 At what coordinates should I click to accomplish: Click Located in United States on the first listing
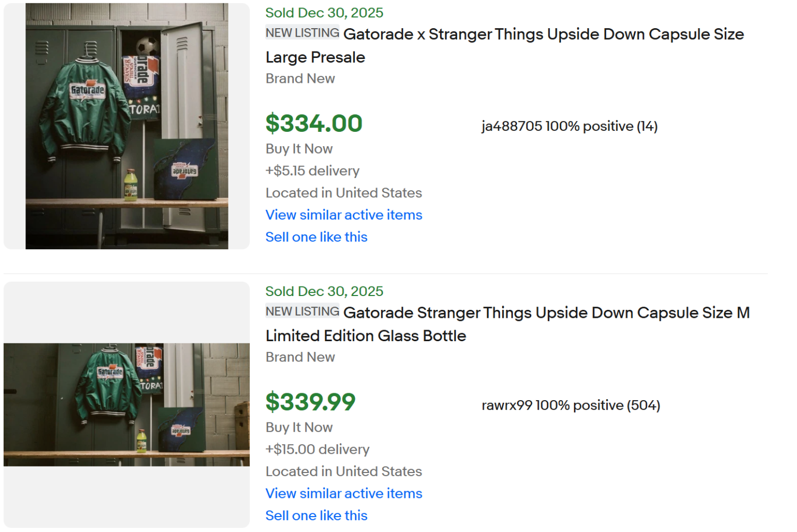tap(343, 193)
